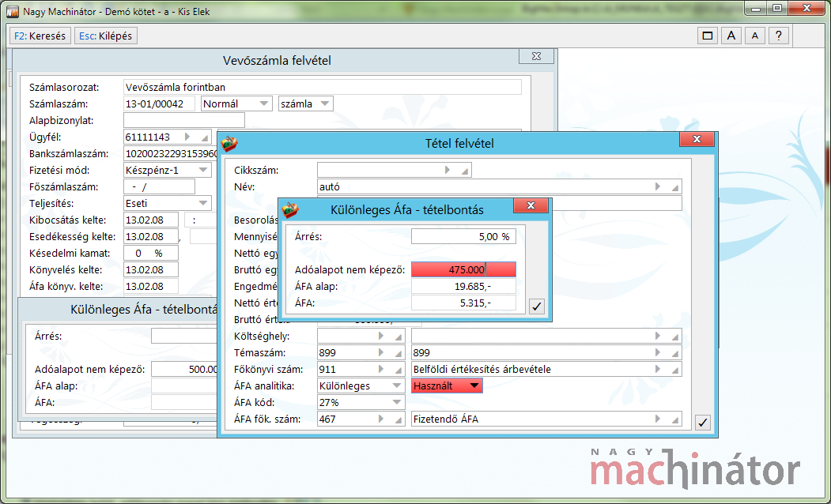831x504 pixels.
Task: Click the Bankszámlaszám field
Action: 171,153
